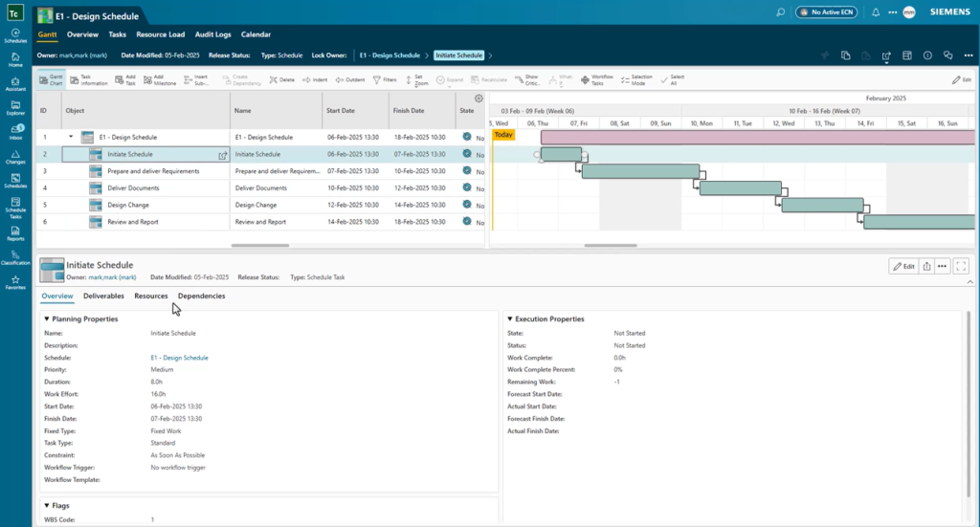Collapse the Planning Properties section
The image size is (980, 527).
pos(47,319)
